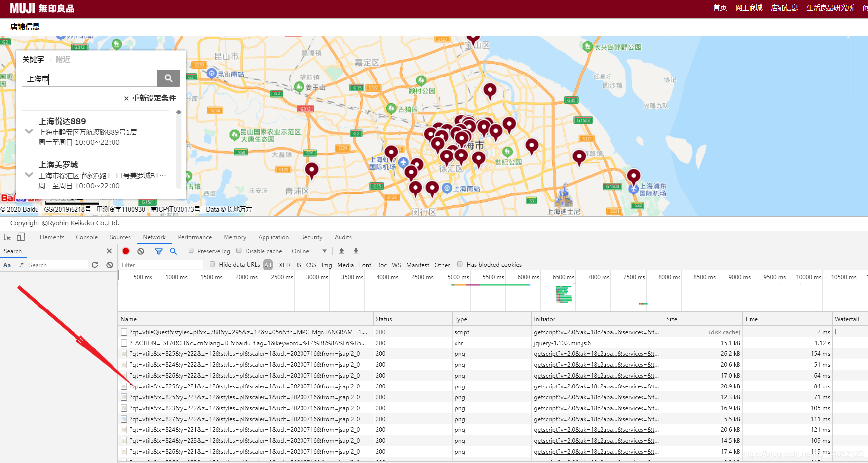This screenshot has height=463, width=868.
Task: Toggle the device toolbar icon
Action: [x=21, y=237]
